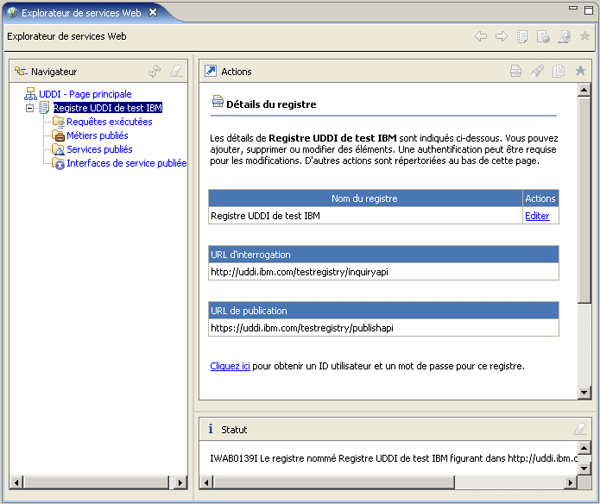Click the blue star in Actions toolbar
Viewport: 600px width, 504px height.
(580, 71)
